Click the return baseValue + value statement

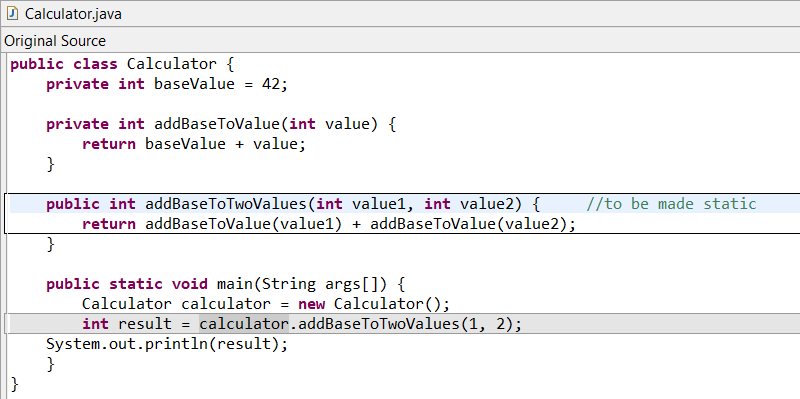[x=194, y=144]
